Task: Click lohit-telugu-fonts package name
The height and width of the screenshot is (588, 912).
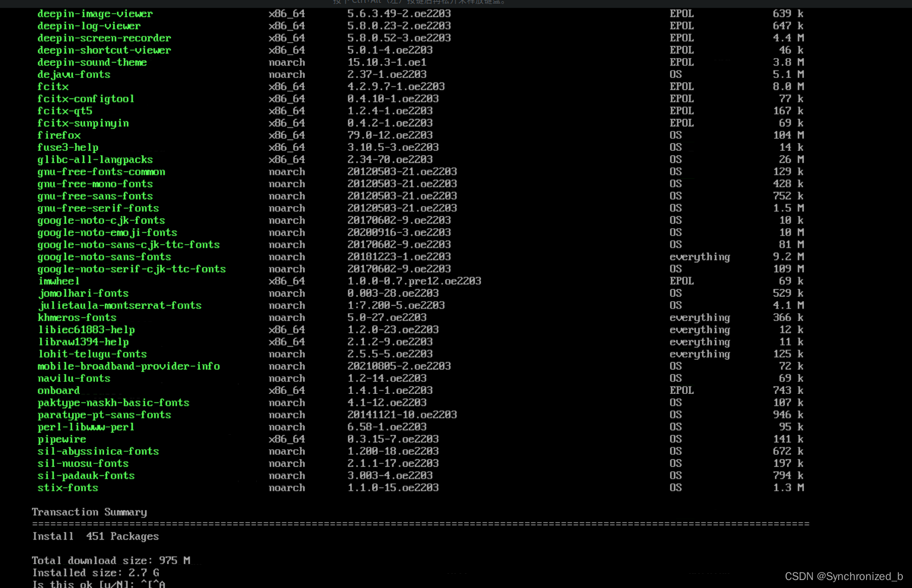Action: pyautogui.click(x=93, y=354)
